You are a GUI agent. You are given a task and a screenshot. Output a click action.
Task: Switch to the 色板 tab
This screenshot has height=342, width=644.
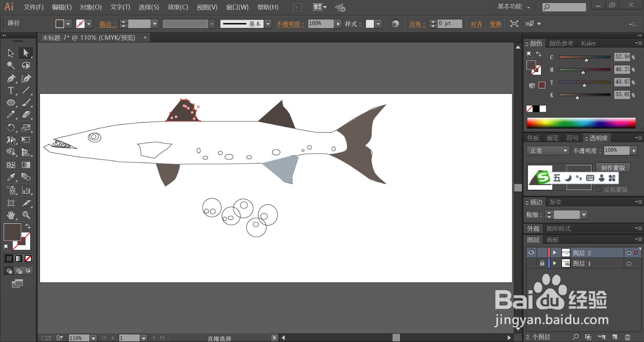(x=533, y=138)
